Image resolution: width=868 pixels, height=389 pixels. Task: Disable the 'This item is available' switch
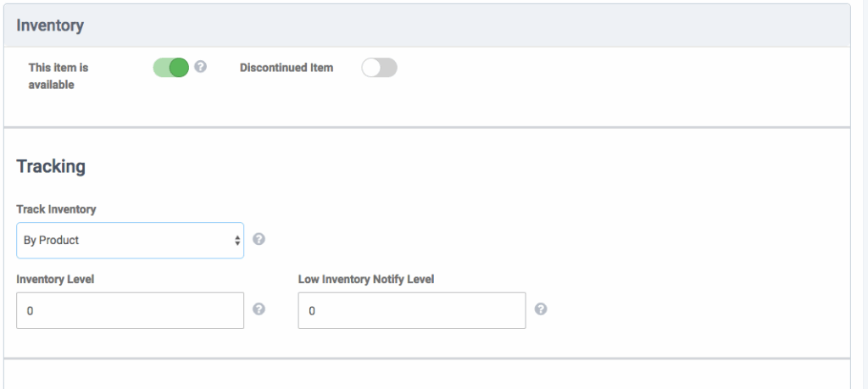tap(170, 68)
